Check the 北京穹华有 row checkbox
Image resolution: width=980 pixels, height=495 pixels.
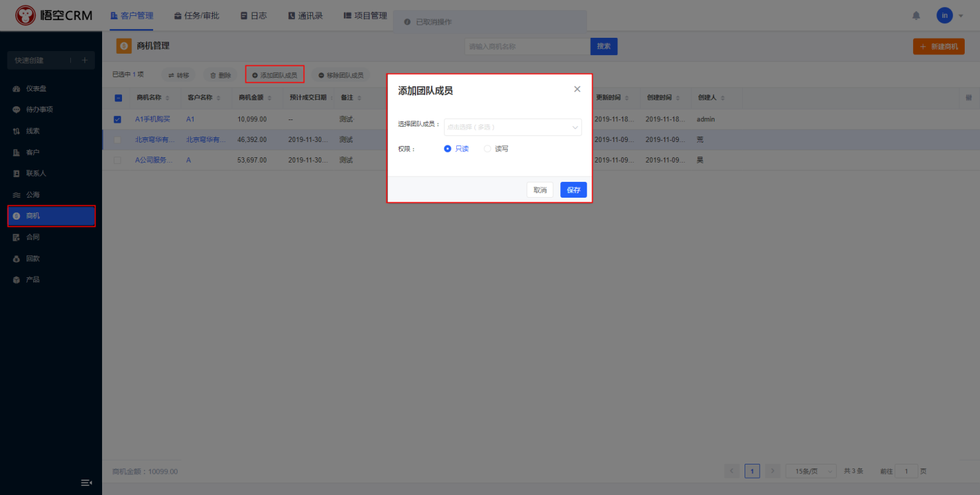[x=117, y=140]
